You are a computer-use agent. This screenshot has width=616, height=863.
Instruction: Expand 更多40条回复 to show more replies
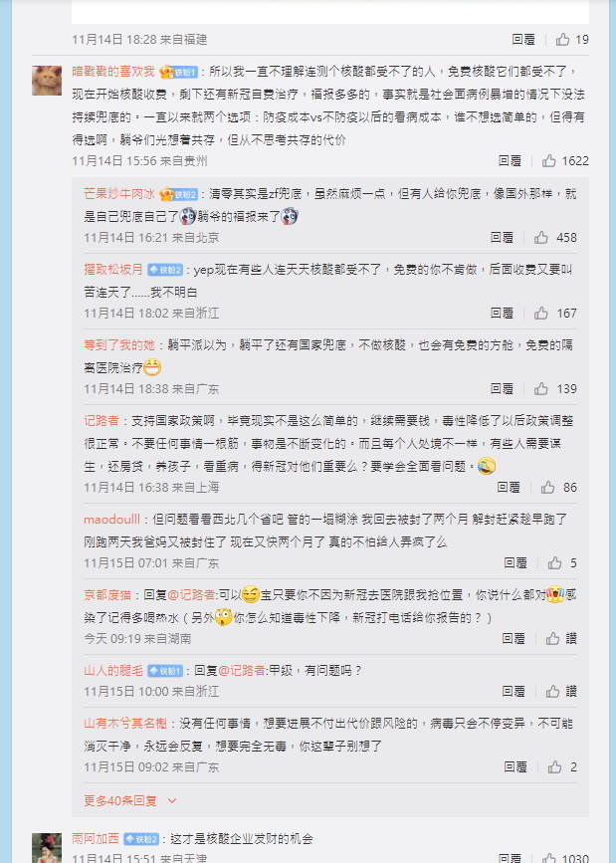pos(130,801)
